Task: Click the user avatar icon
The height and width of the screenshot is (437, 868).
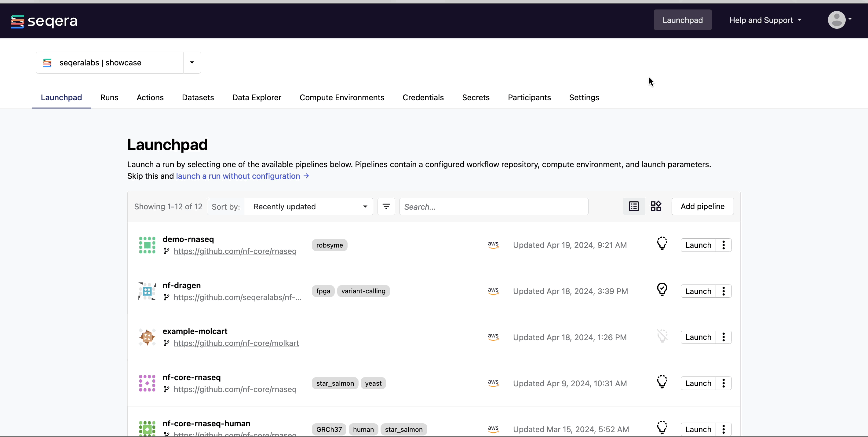Action: pyautogui.click(x=837, y=20)
